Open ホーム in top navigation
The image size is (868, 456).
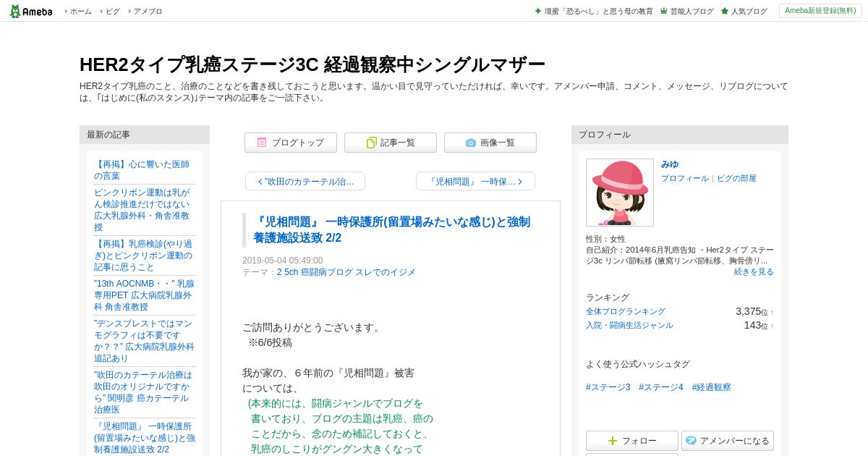tap(80, 12)
